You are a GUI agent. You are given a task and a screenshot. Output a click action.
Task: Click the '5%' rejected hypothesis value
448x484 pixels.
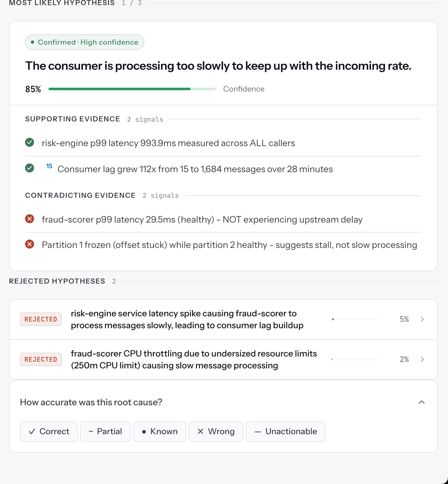(404, 319)
